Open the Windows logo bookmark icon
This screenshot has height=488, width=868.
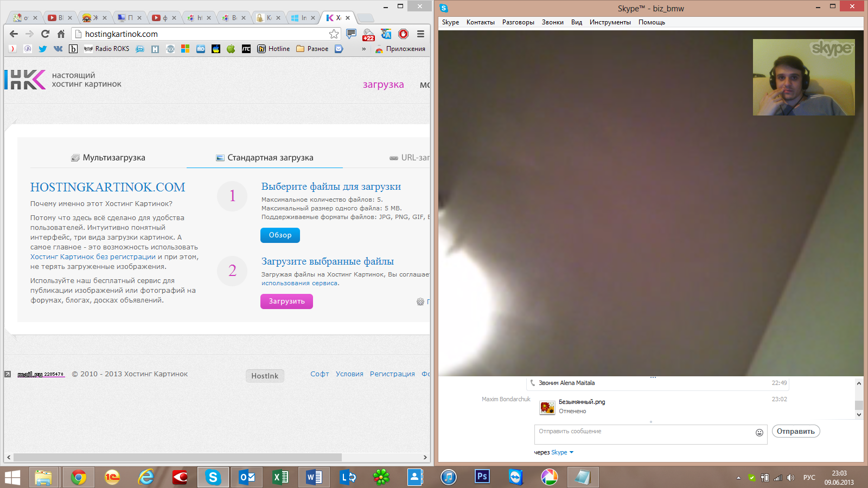(185, 49)
